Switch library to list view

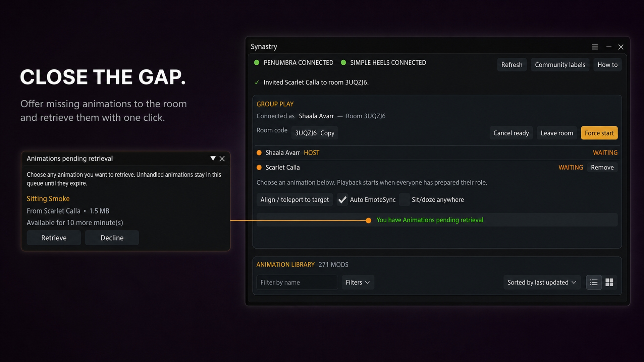594,282
